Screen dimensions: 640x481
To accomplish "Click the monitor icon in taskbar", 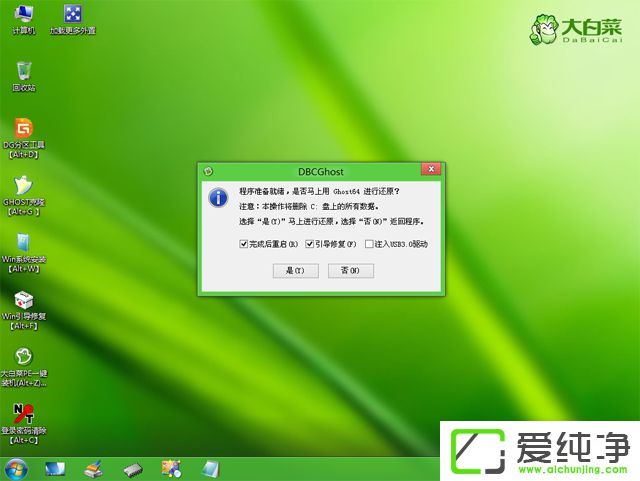I will pyautogui.click(x=54, y=468).
